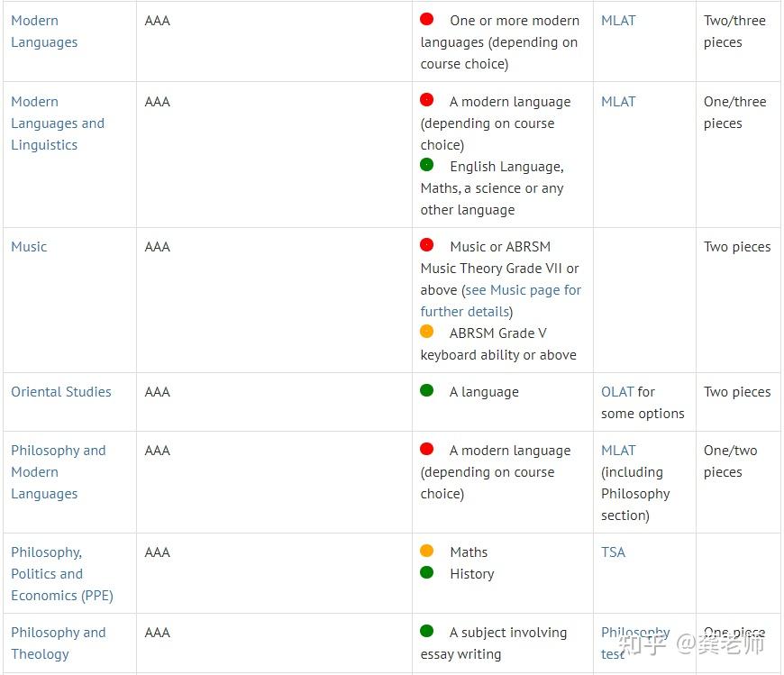The width and height of the screenshot is (784, 675).
Task: Click red dot beside 'One or more modern languages'
Action: 427,19
